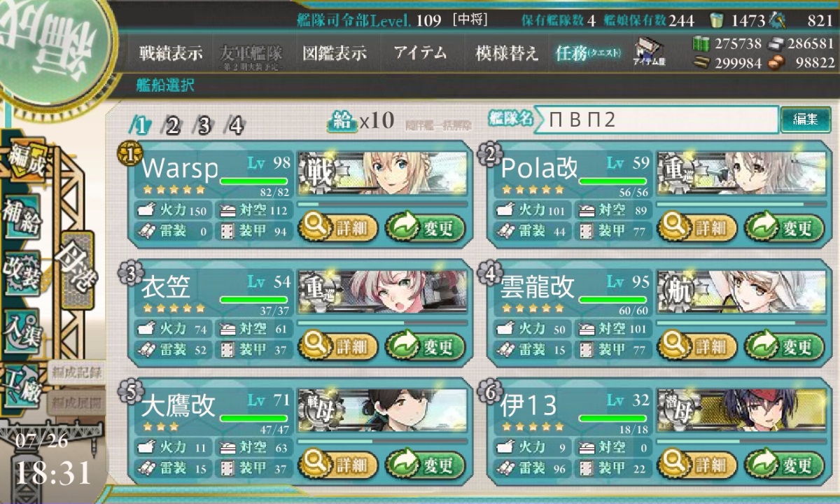Click the 雲龍改 ship portrait thumbnail
The image size is (840, 504).
point(741,293)
